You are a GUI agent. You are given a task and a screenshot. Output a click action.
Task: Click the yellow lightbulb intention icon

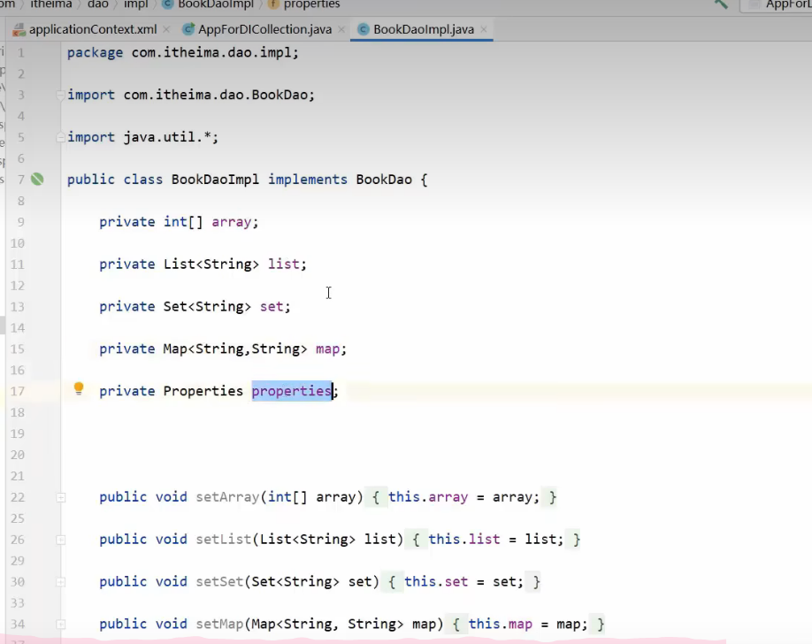click(79, 389)
